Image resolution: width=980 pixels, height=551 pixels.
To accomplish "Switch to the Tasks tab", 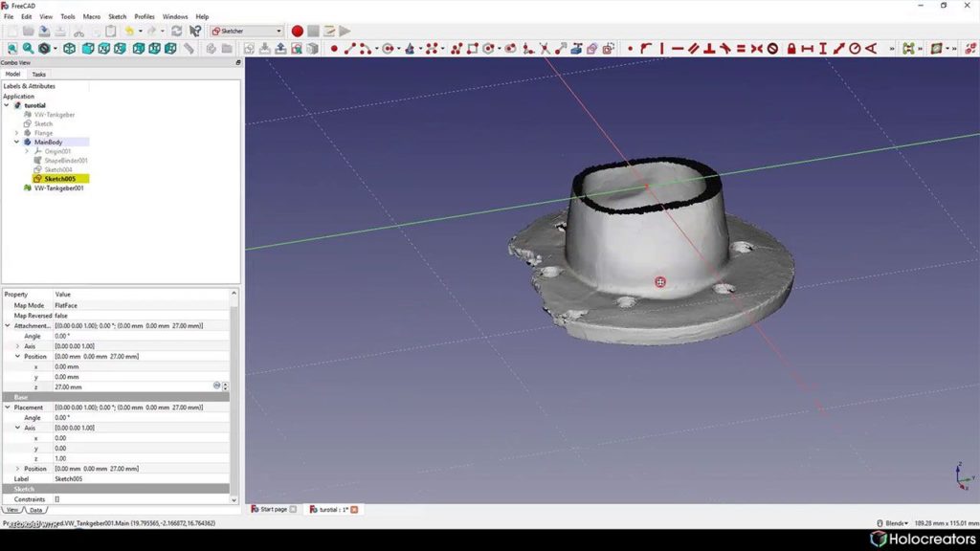I will click(x=38, y=75).
